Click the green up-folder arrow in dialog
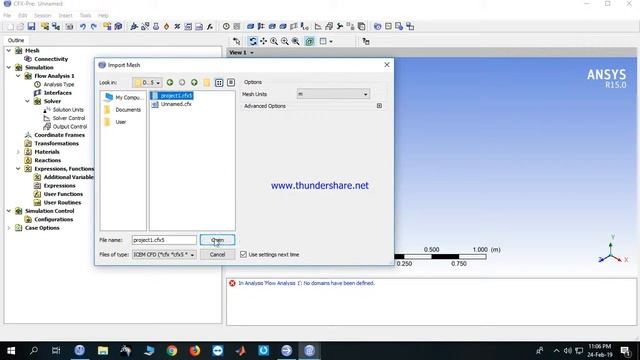640x360 pixels. coord(194,82)
